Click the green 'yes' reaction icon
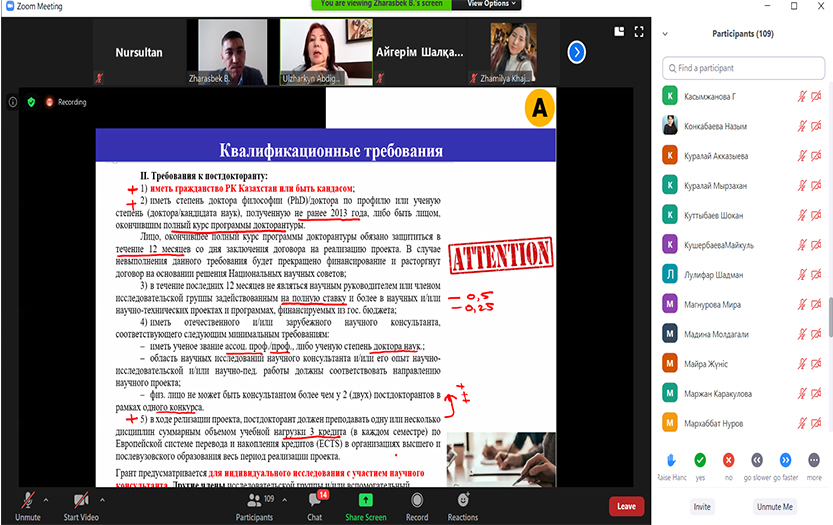Viewport: 833px width, 525px height. 700,460
